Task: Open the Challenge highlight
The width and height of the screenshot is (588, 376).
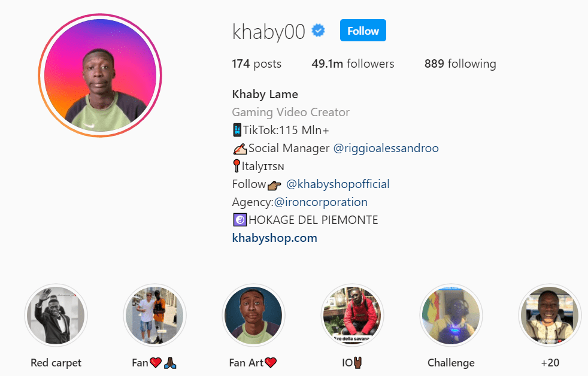Action: (x=451, y=316)
